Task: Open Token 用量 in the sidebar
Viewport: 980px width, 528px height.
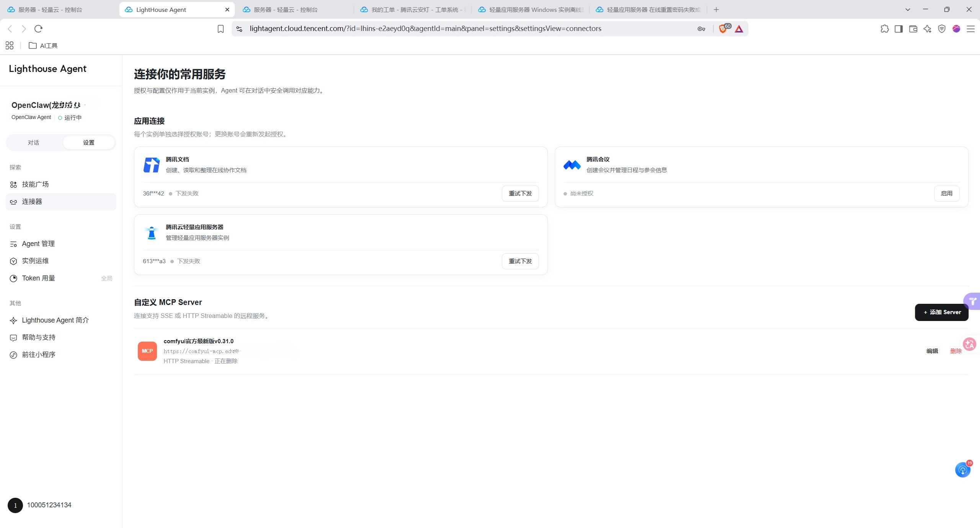Action: [x=61, y=279]
